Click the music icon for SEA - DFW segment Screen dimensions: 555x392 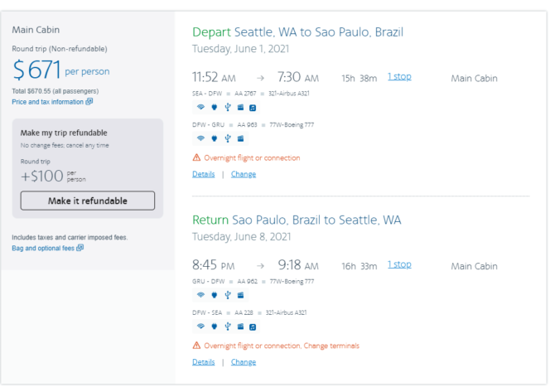(253, 108)
